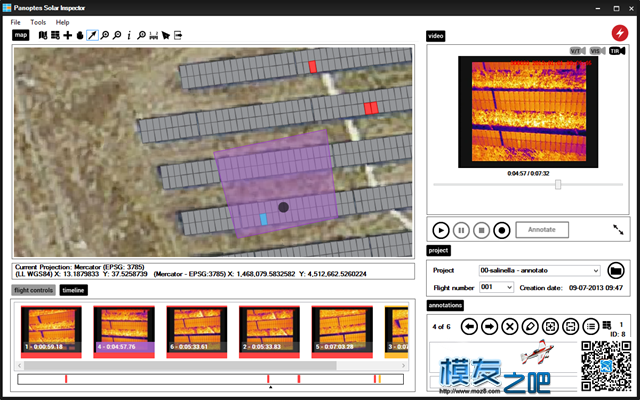Switch to timeline tab
The image size is (640, 400).
[x=73, y=290]
